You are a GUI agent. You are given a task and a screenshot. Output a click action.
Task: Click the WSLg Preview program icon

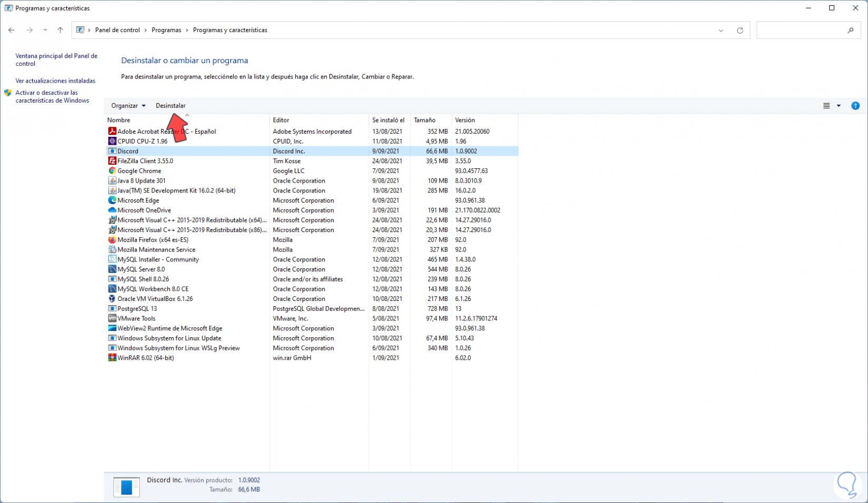tap(112, 348)
